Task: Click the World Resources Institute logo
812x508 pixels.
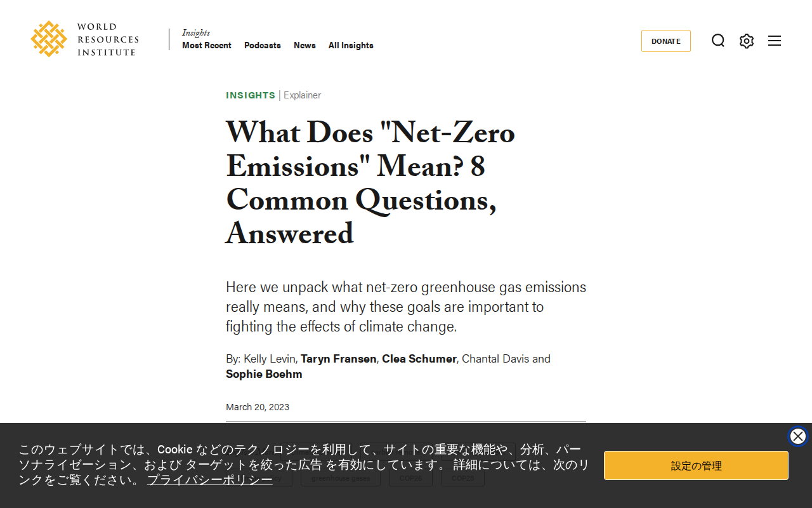Action: pyautogui.click(x=84, y=39)
